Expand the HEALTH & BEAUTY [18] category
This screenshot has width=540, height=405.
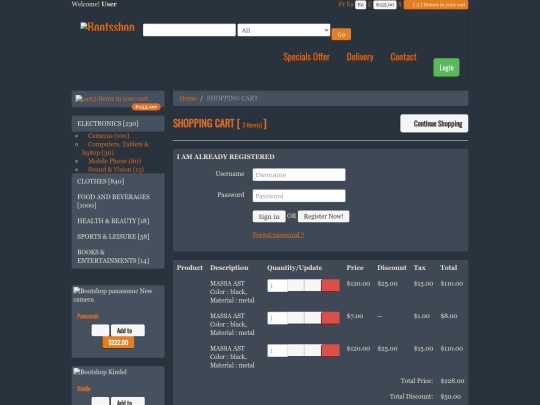pos(118,221)
